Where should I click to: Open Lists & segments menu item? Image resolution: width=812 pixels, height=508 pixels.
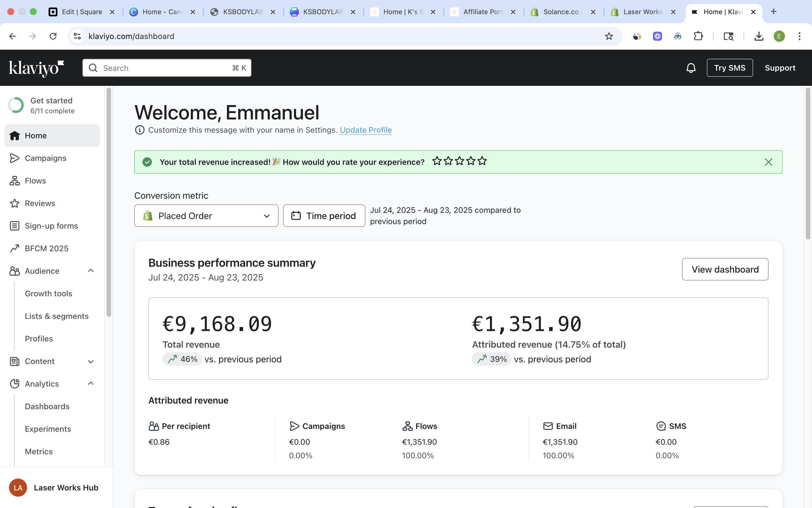click(x=57, y=316)
